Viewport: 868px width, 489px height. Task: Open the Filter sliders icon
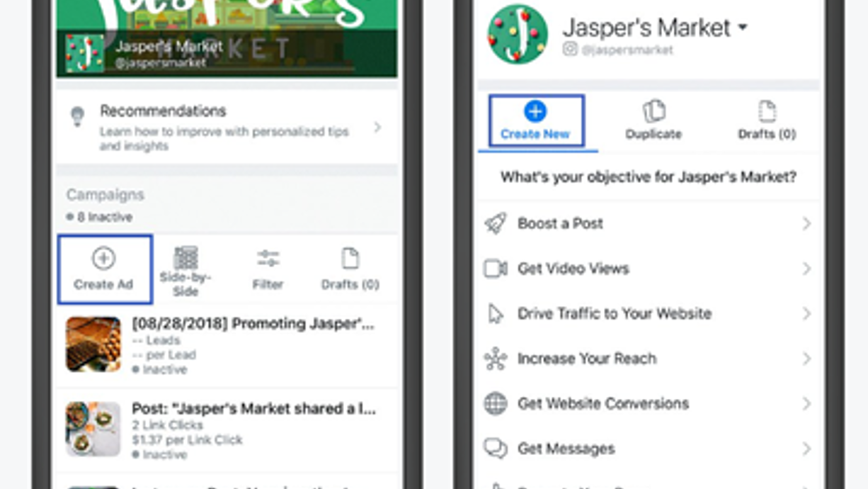268,259
